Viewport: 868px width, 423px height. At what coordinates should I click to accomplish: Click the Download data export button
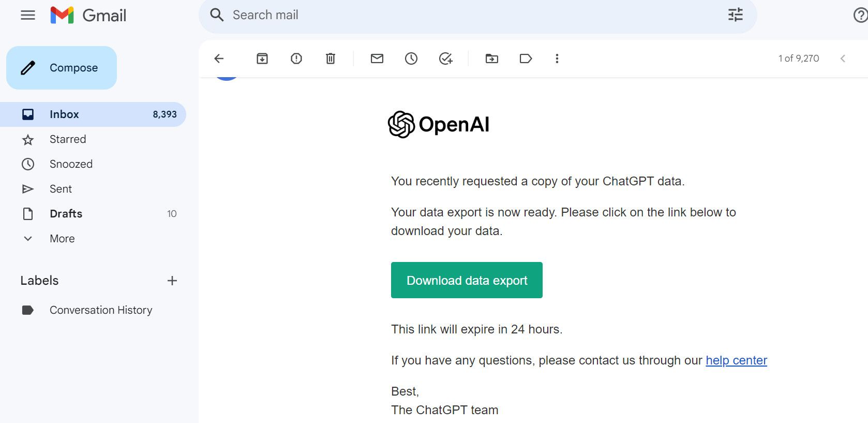[x=466, y=280]
